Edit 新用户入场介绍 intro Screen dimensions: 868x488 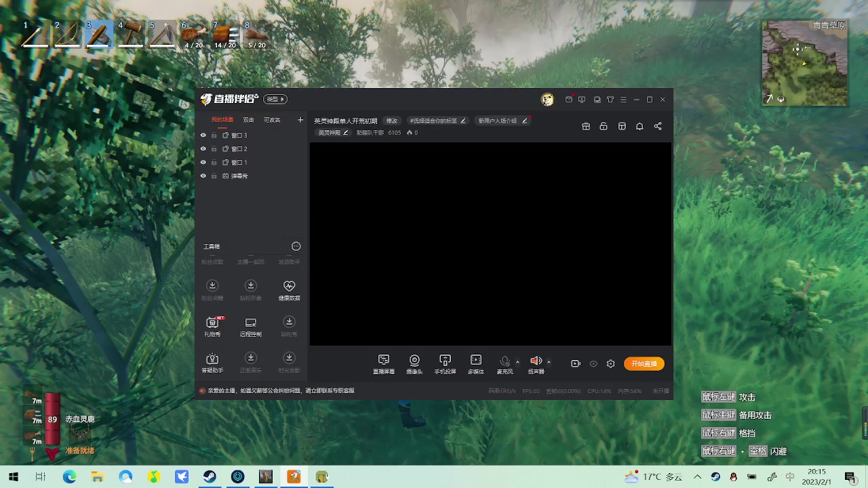(502, 121)
